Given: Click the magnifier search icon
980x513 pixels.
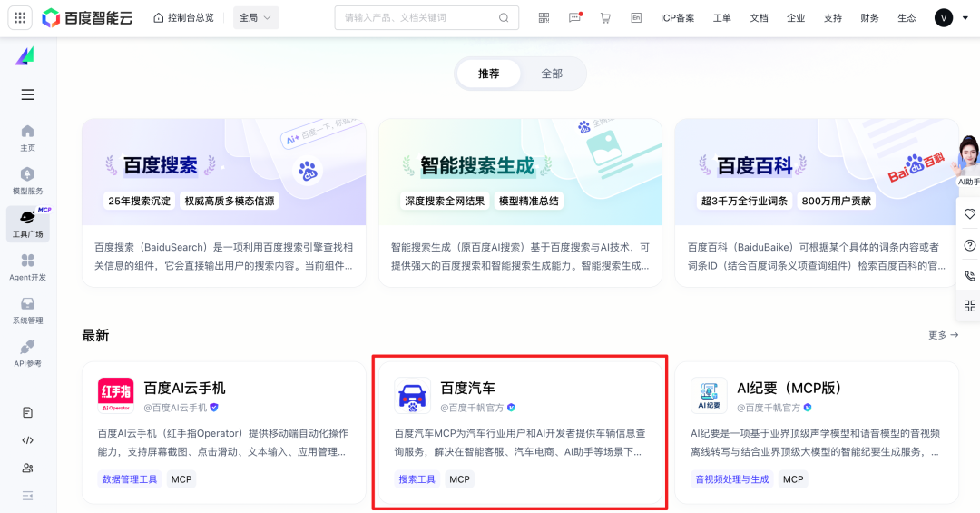Looking at the screenshot, I should pyautogui.click(x=504, y=17).
